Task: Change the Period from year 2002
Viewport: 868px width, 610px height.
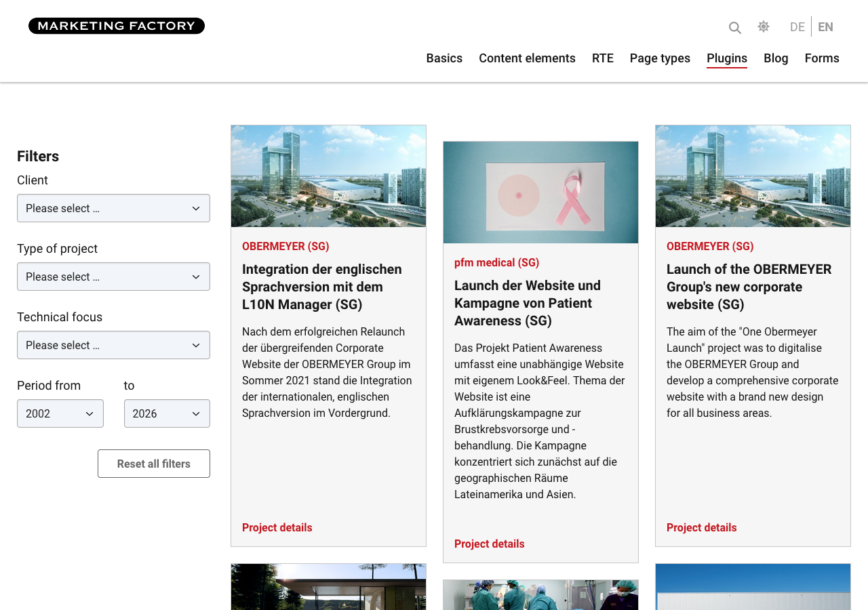Action: click(60, 413)
